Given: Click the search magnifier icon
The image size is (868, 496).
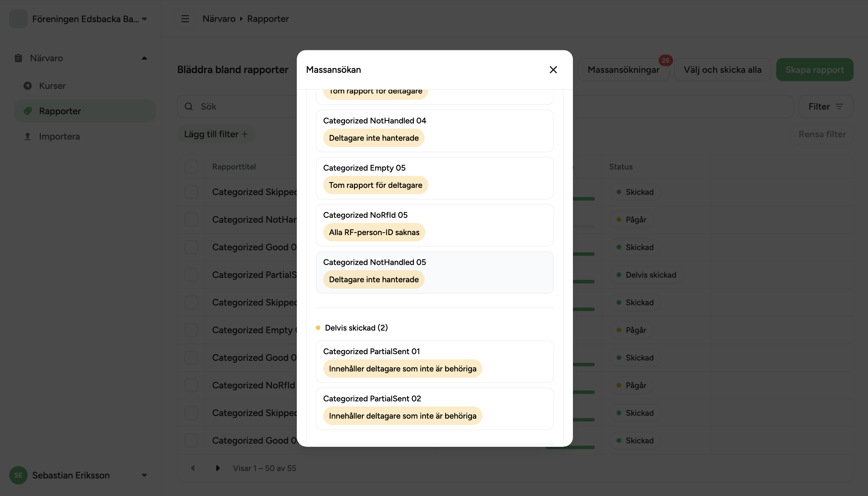Looking at the screenshot, I should tap(189, 107).
